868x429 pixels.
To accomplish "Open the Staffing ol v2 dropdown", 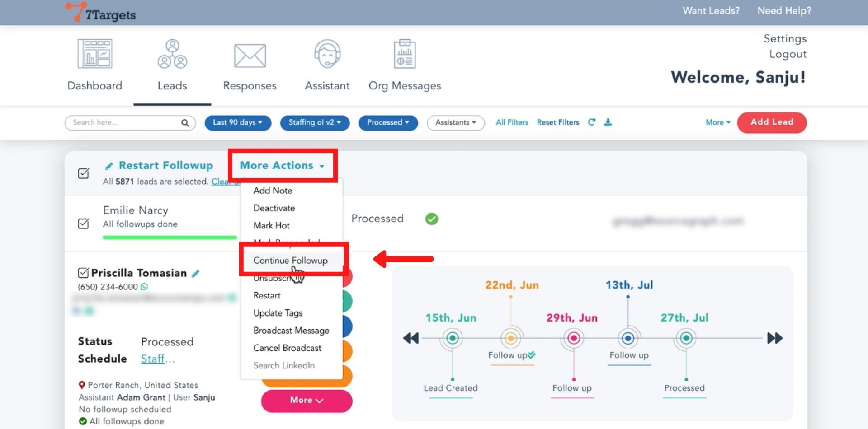I will (315, 123).
